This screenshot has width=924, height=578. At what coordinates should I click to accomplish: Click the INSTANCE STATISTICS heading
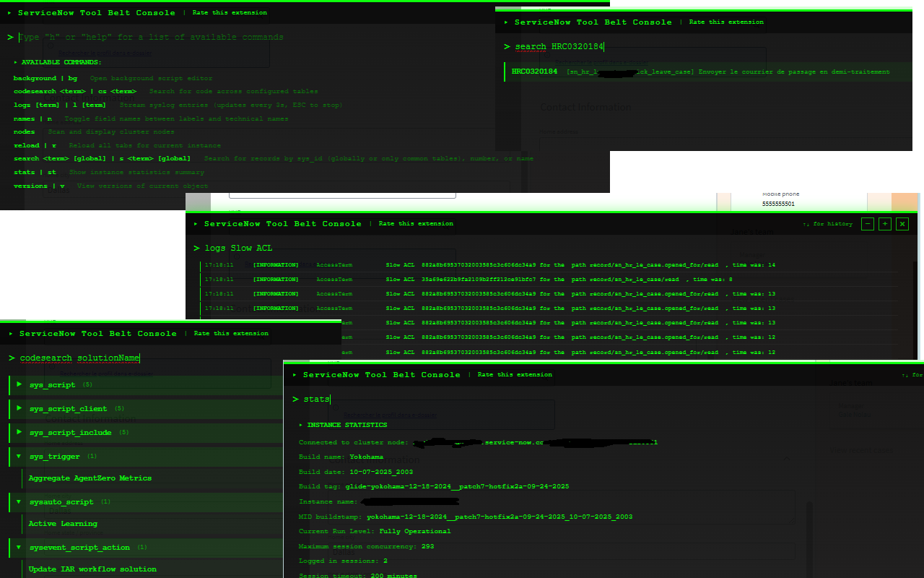click(x=346, y=425)
